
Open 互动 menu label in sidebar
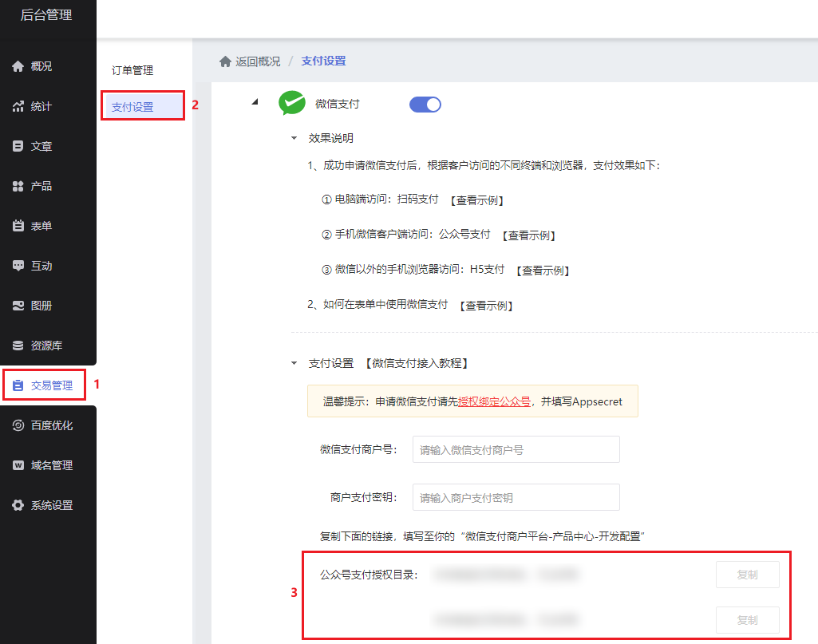coord(41,266)
